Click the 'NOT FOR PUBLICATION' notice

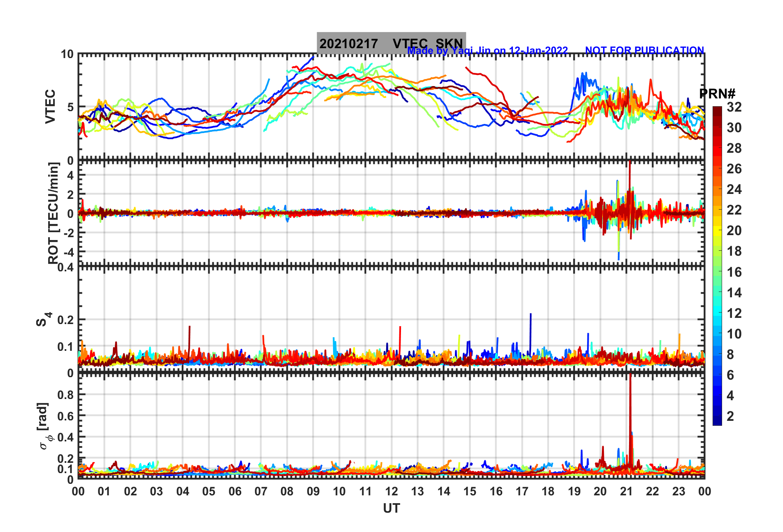[x=645, y=50]
